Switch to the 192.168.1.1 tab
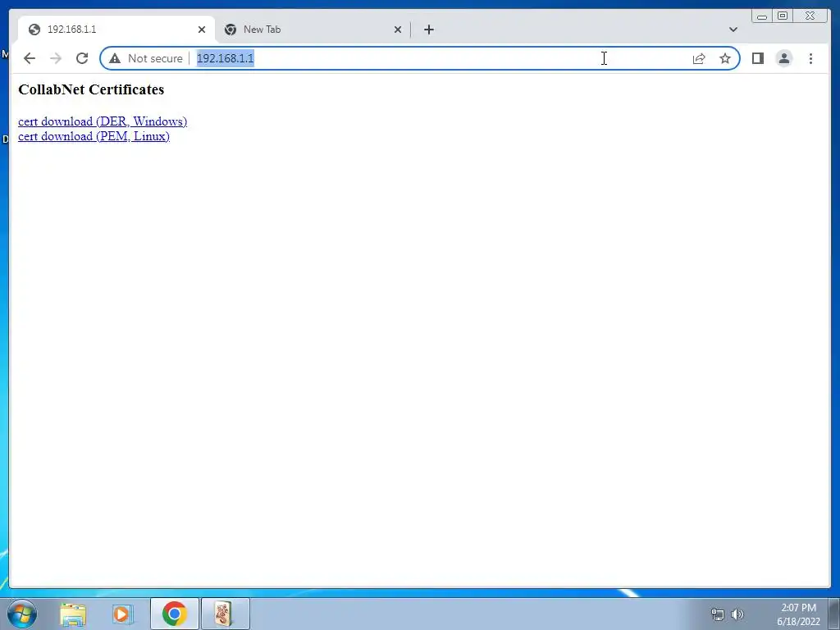Screen dimensions: 840x630 (x=116, y=30)
